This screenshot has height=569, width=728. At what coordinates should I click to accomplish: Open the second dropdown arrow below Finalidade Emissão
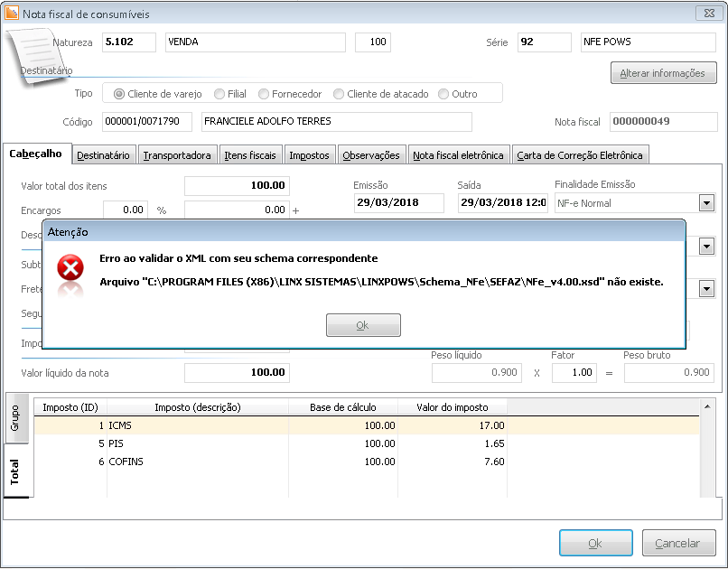point(706,247)
